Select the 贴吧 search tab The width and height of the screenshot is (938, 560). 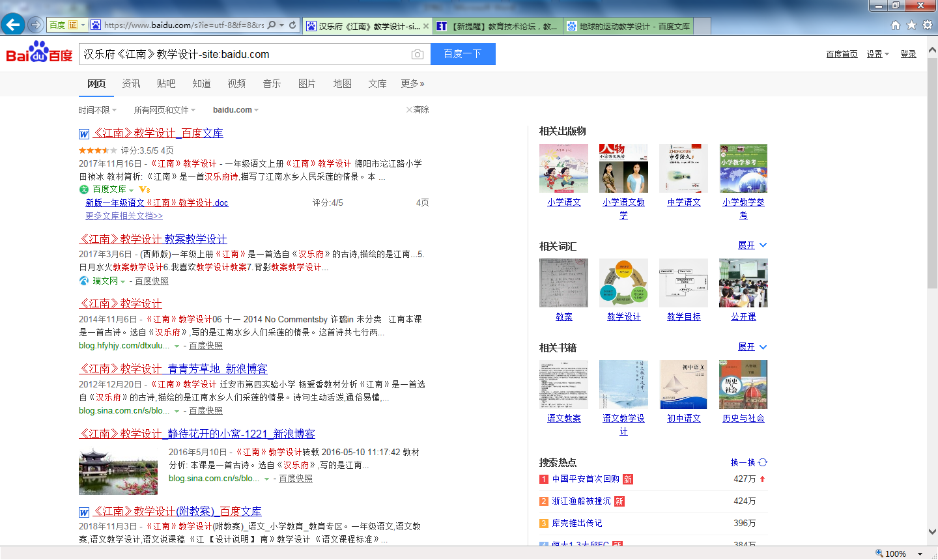tap(166, 83)
